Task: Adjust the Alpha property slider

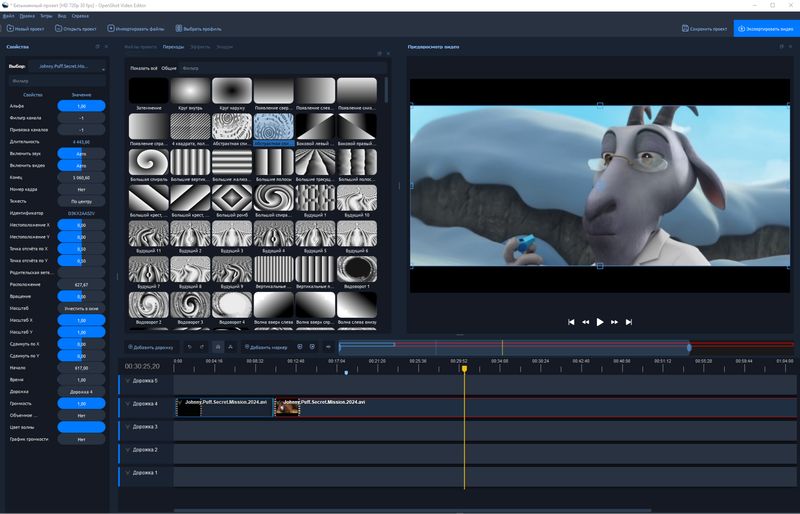Action: (81, 105)
